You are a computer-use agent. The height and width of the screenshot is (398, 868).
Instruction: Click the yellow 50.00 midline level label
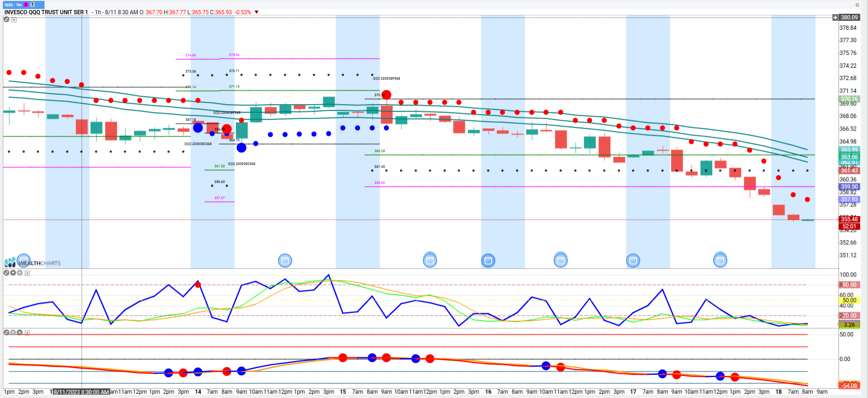coord(849,300)
